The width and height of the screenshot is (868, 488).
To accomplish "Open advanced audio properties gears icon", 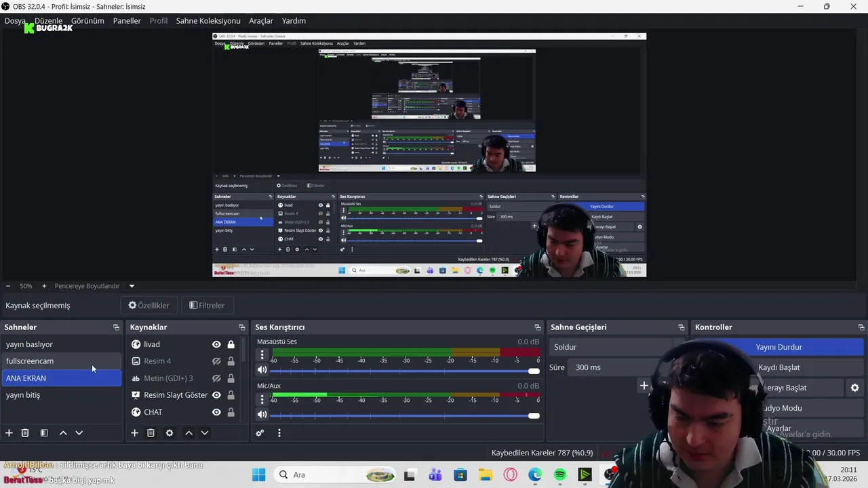I will click(260, 433).
